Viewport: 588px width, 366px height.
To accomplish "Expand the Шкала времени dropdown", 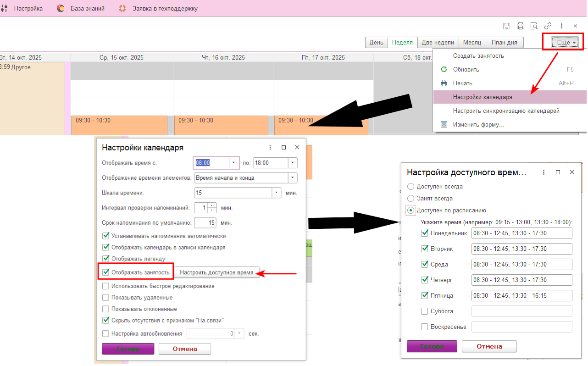I will click(276, 193).
